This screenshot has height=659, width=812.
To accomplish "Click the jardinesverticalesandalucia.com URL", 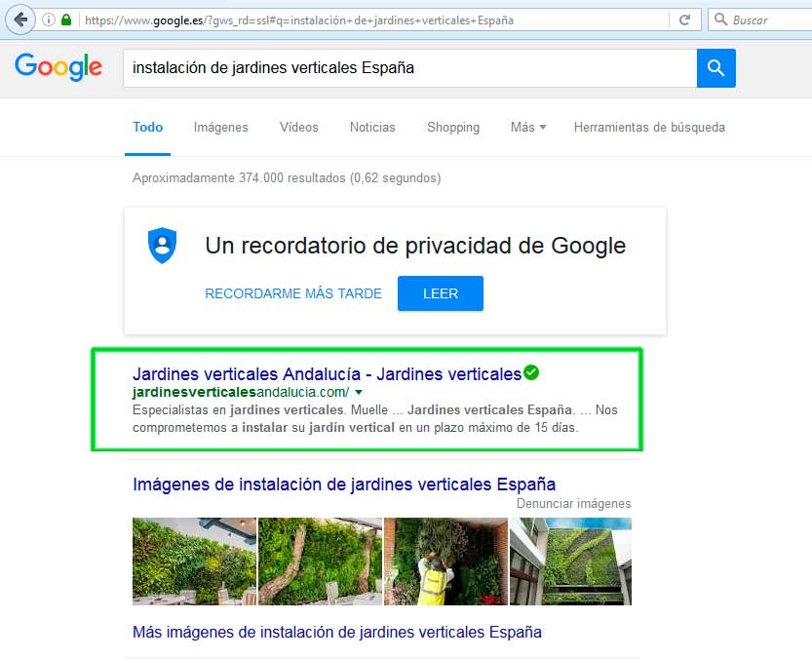I will point(241,392).
